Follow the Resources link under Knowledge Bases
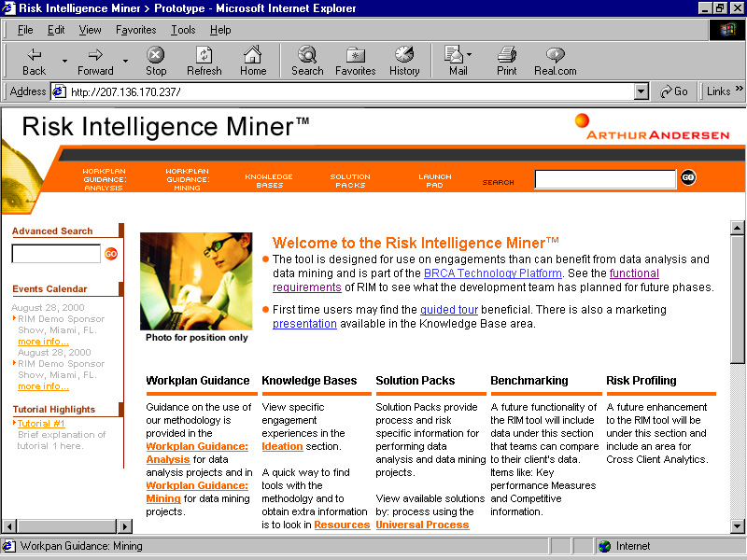This screenshot has width=747, height=560. [x=342, y=525]
